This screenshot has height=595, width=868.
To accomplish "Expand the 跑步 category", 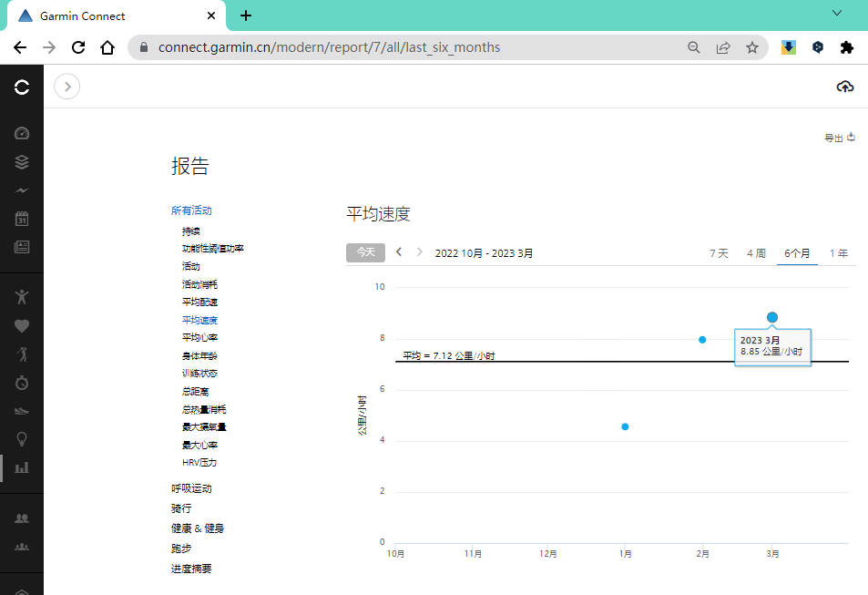I will [x=181, y=549].
